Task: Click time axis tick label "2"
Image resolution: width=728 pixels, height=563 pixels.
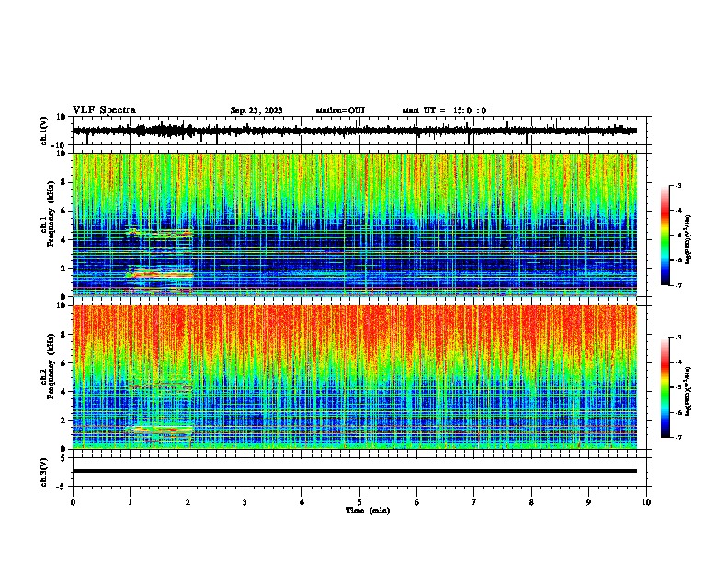Action: (188, 502)
